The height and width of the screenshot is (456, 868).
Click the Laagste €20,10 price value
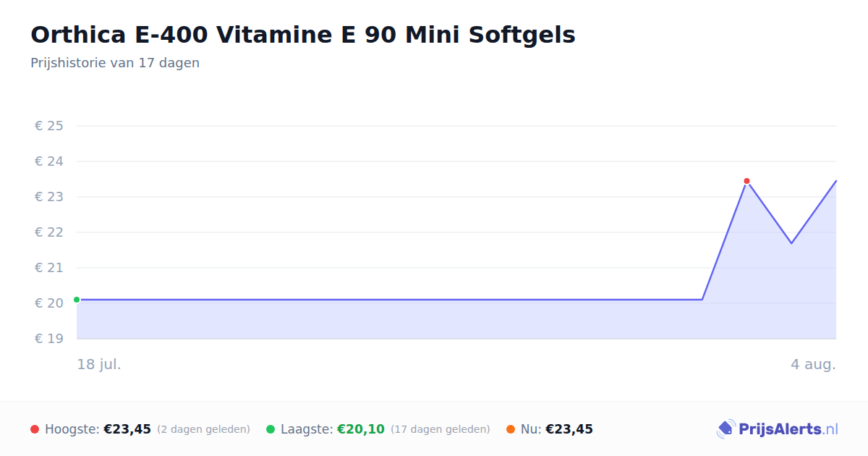(x=361, y=429)
